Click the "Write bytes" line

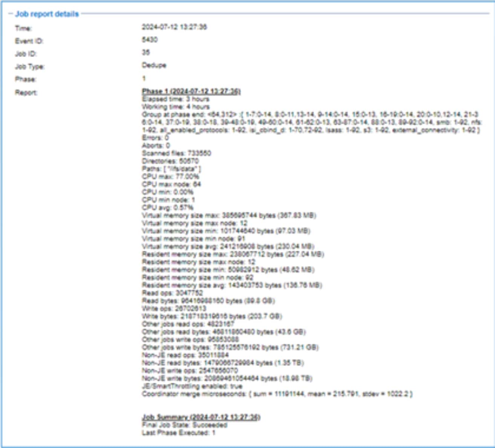[212, 316]
